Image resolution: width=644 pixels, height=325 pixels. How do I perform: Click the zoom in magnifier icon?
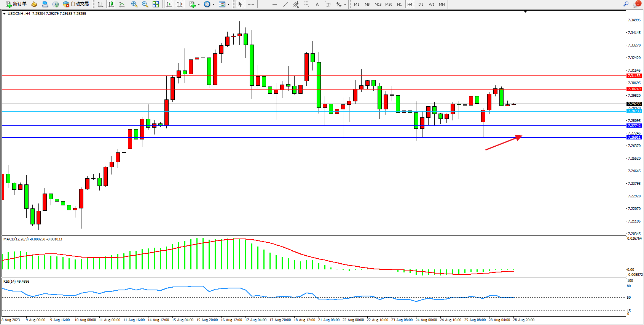tap(134, 4)
